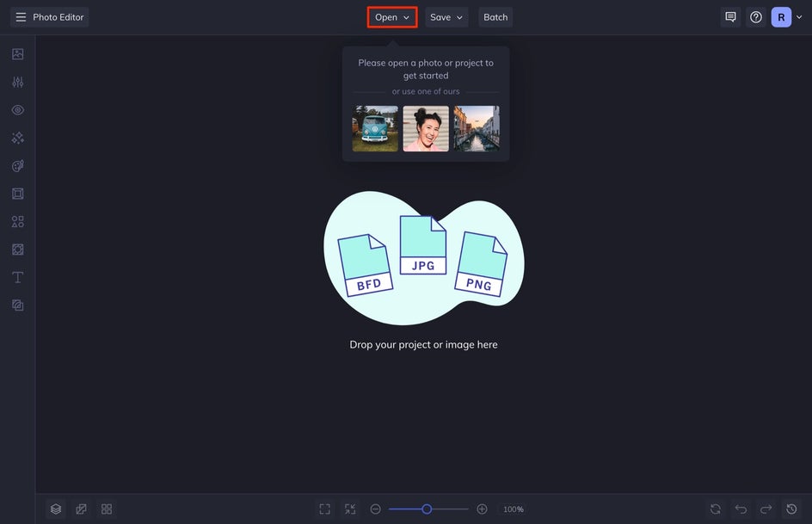Viewport: 812px width, 524px height.
Task: Click the Batch button
Action: tap(495, 17)
